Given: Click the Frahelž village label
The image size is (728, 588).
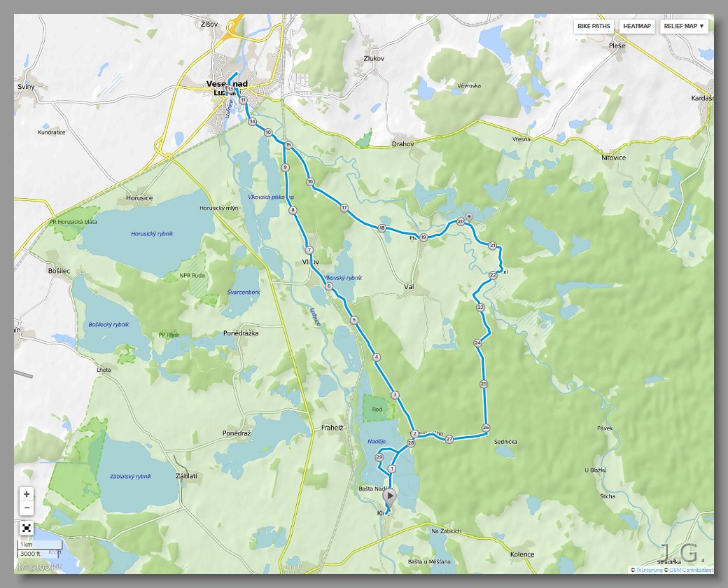Looking at the screenshot, I should click(x=332, y=427).
